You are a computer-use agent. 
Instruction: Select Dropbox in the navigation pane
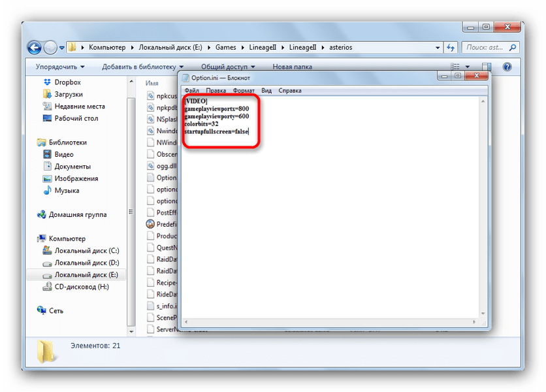click(62, 82)
